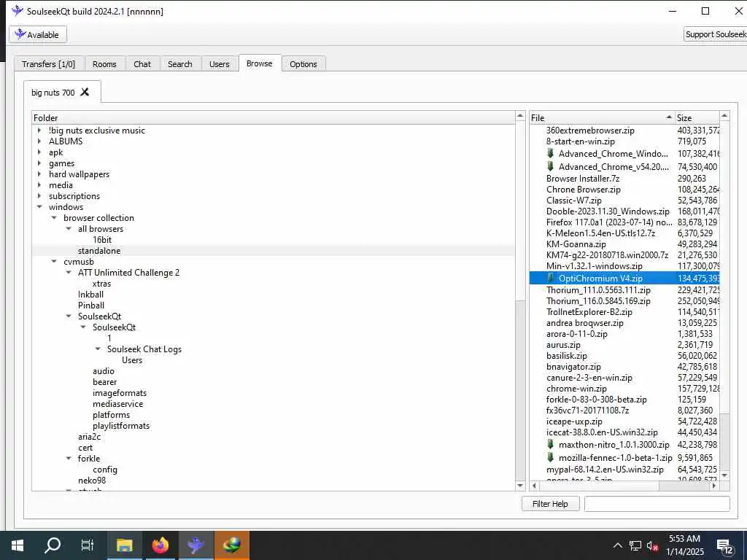Select file basilisk.zip
This screenshot has width=747, height=560.
[566, 356]
